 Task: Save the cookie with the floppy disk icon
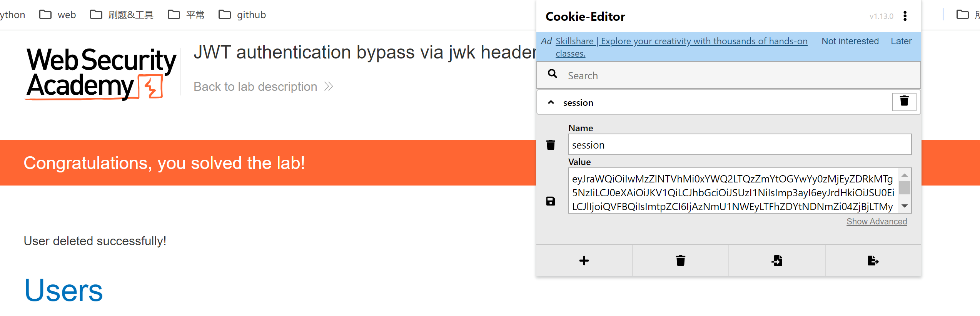click(551, 201)
